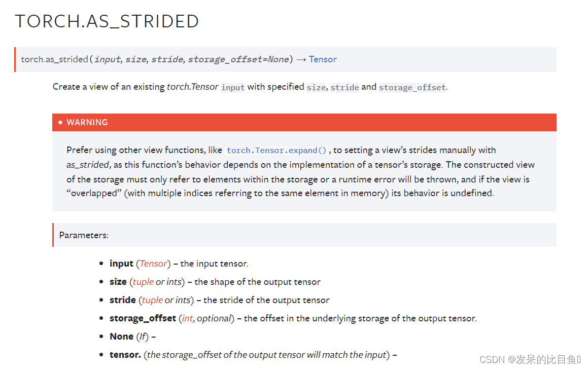Click the int type link for storage_offset
Viewport: 588px width, 369px height.
tap(187, 318)
